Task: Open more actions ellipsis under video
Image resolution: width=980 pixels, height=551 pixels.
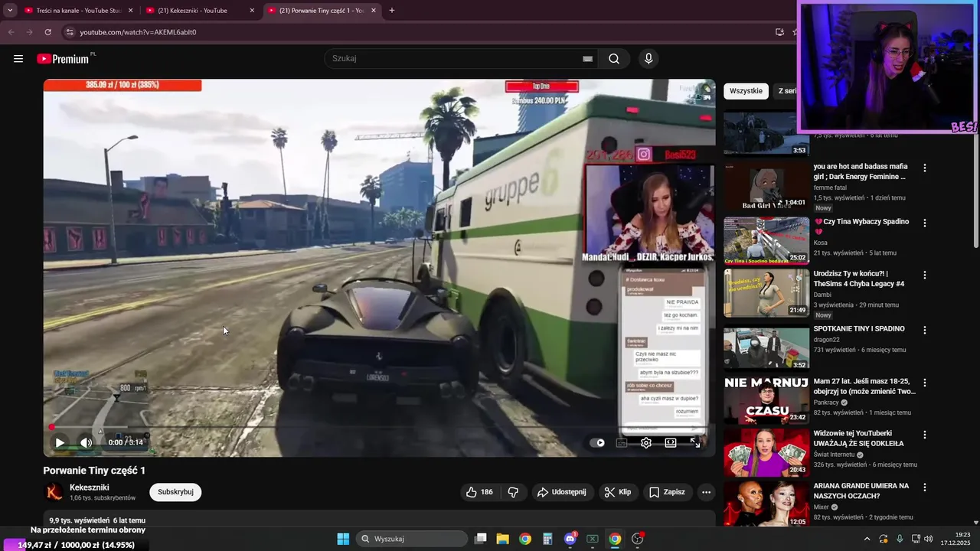Action: 706,492
